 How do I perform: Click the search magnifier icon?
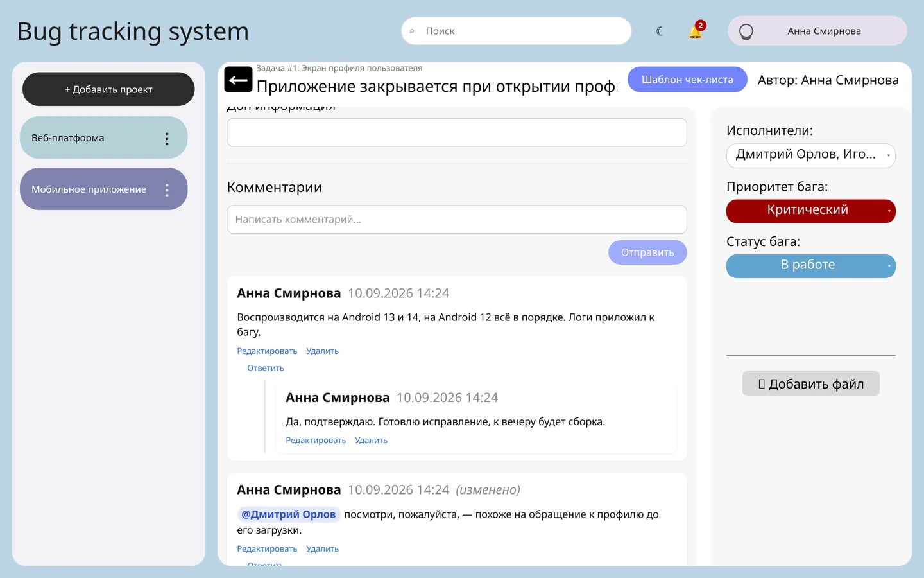pyautogui.click(x=412, y=31)
